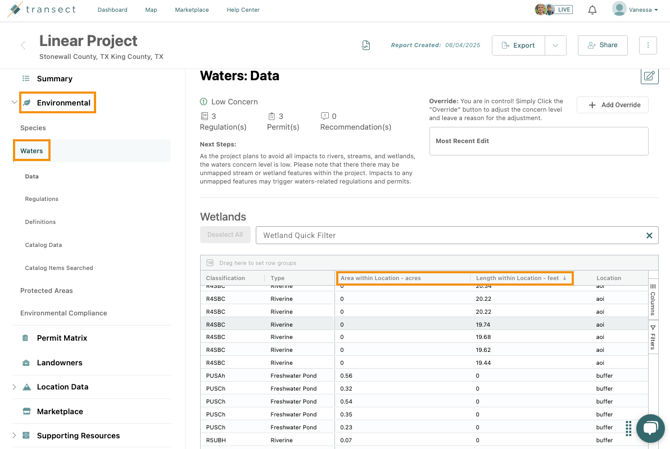Click the report document icon near Report Created
Viewport: 670px width, 449px height.
tap(366, 45)
